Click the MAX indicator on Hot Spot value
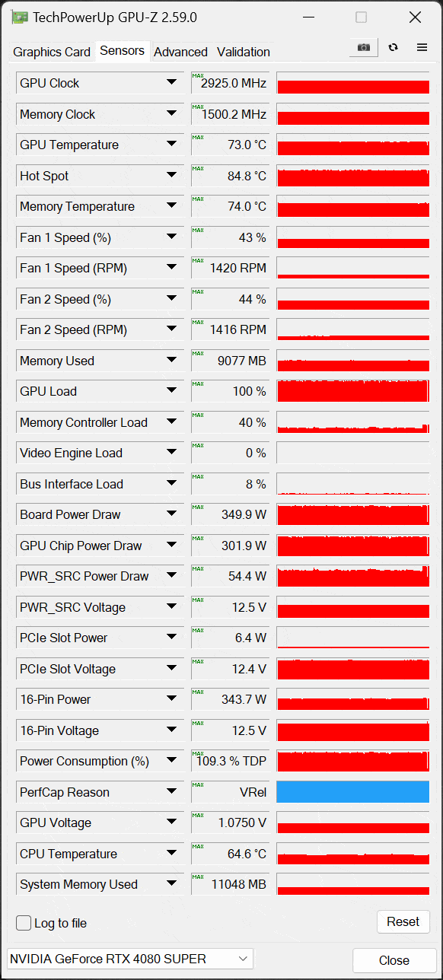This screenshot has height=980, width=443. coord(198,169)
